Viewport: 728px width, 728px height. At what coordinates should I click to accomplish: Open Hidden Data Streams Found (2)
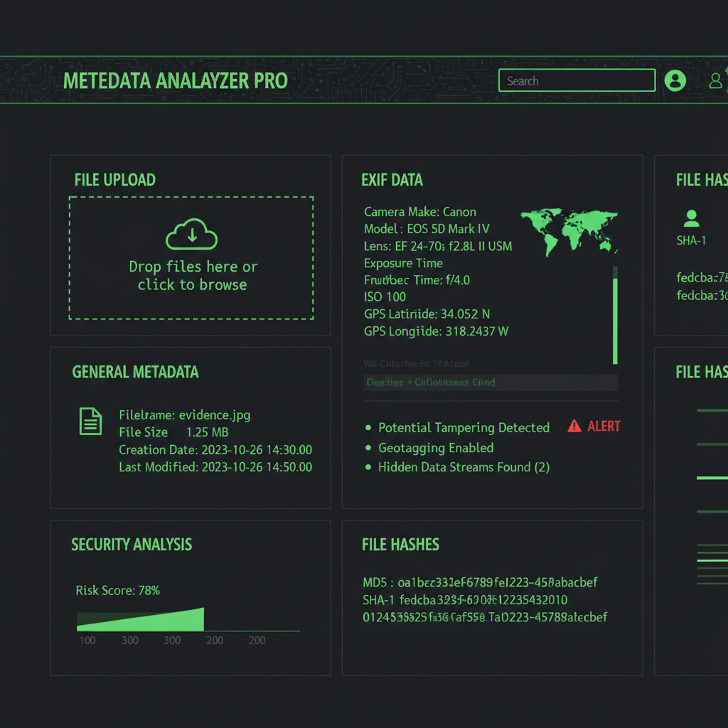pos(463,467)
